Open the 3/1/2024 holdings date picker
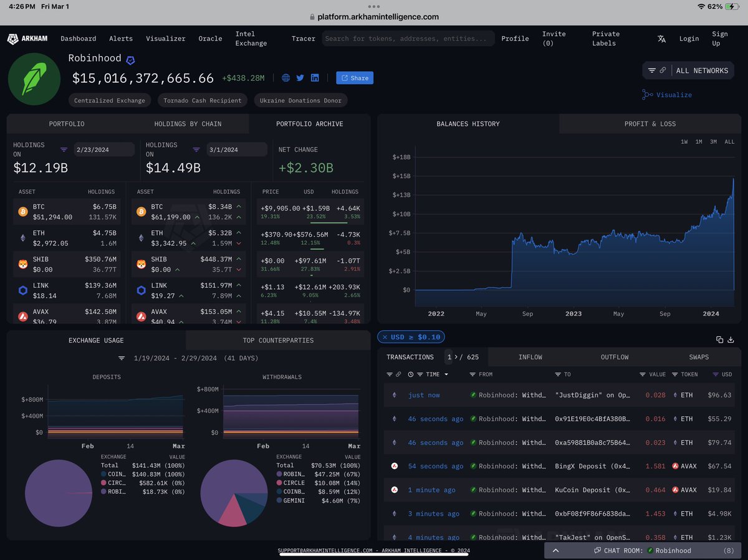 237,149
